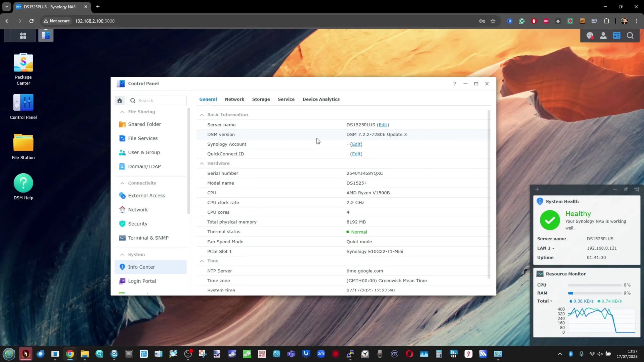The image size is (644, 362).
Task: Open Total network dropdown in Resource Monitor
Action: click(545, 301)
